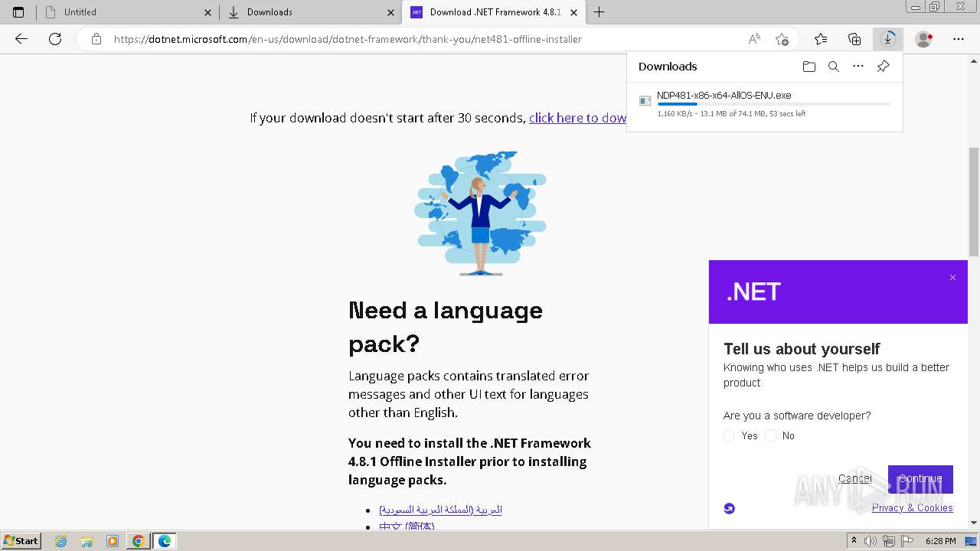Close the Download .NET Framework tab
Viewport: 980px width, 551px height.
(573, 12)
